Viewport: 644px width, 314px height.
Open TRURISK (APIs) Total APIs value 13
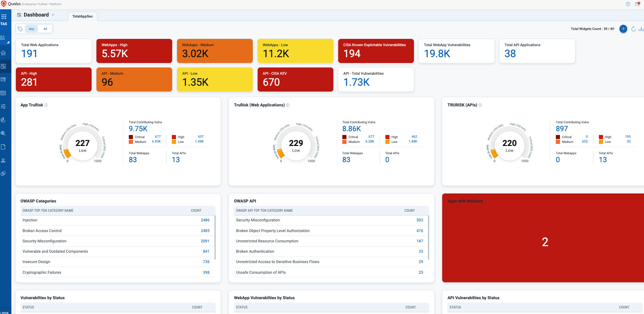(603, 160)
